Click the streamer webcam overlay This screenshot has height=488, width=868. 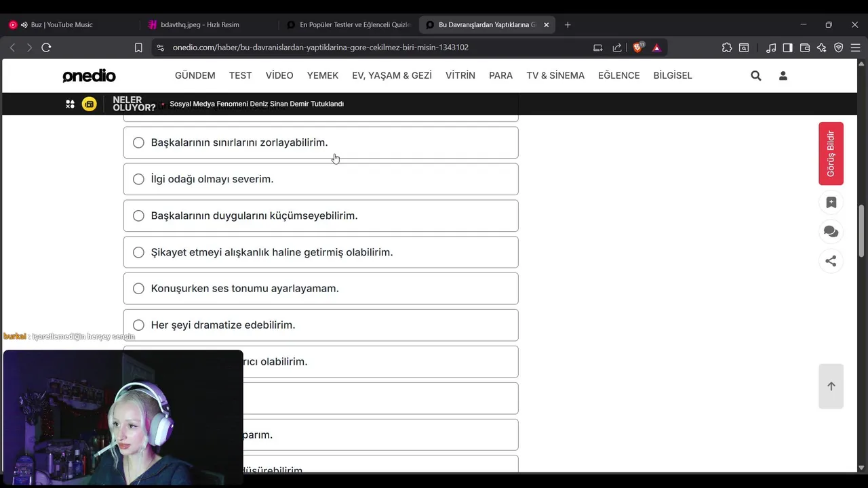[x=123, y=417]
